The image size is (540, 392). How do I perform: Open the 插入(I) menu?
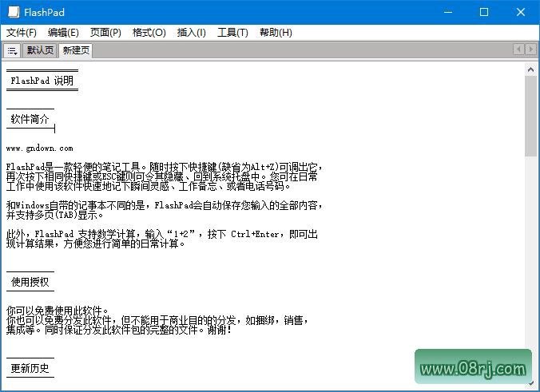click(x=192, y=33)
